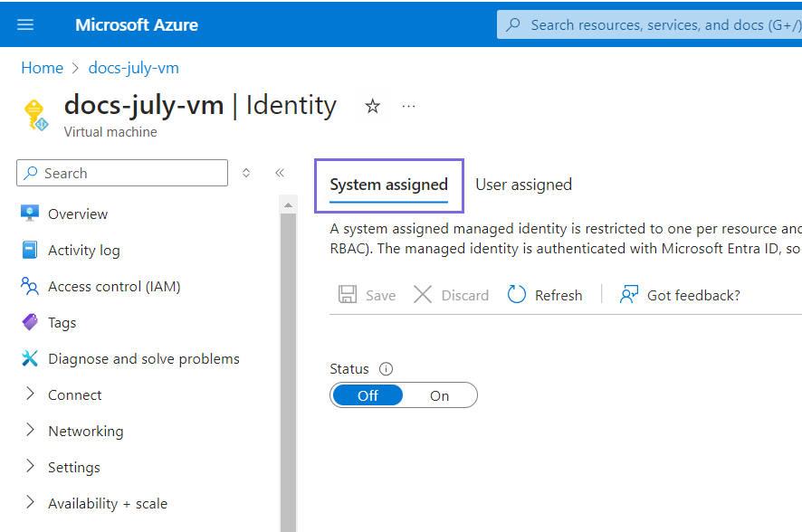Screen dimensions: 802x532
Task: Open Diagnose and solve problems
Action: coord(143,359)
